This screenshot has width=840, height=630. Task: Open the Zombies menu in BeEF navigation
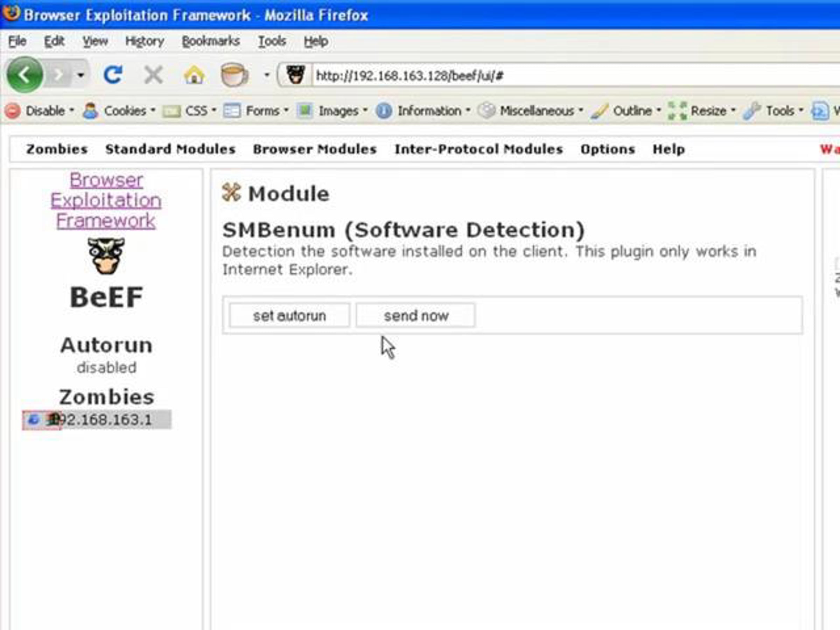pos(57,149)
